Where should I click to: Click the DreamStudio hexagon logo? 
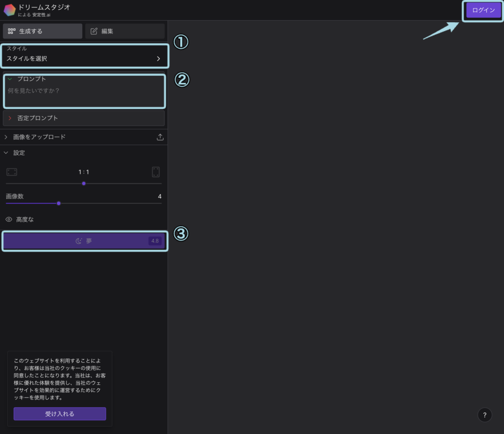10,10
